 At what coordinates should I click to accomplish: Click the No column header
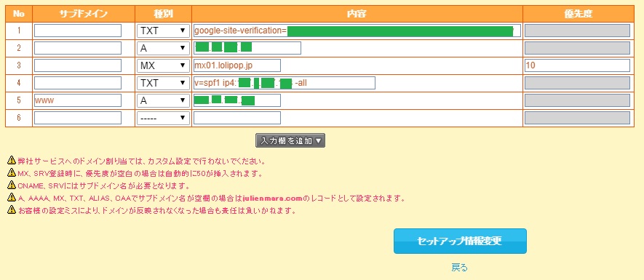(x=19, y=14)
